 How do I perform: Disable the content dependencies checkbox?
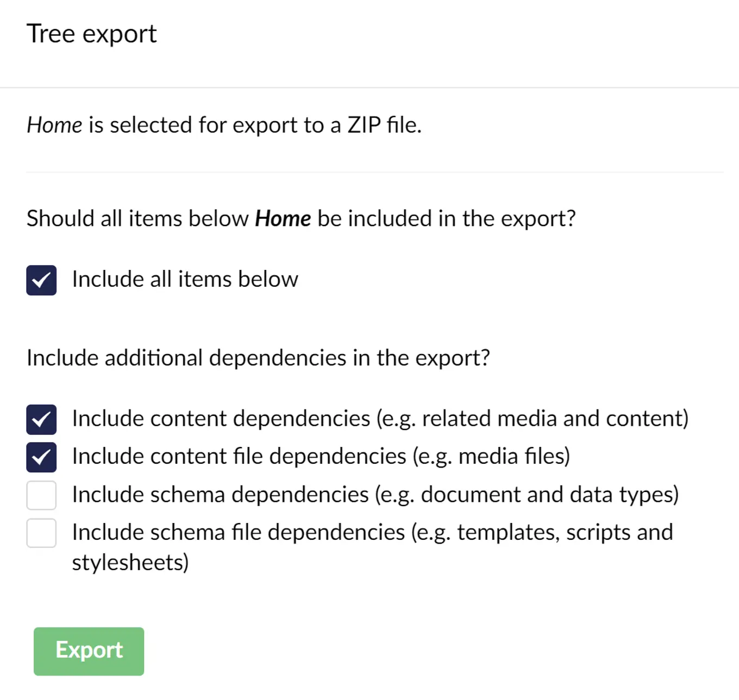(x=41, y=419)
